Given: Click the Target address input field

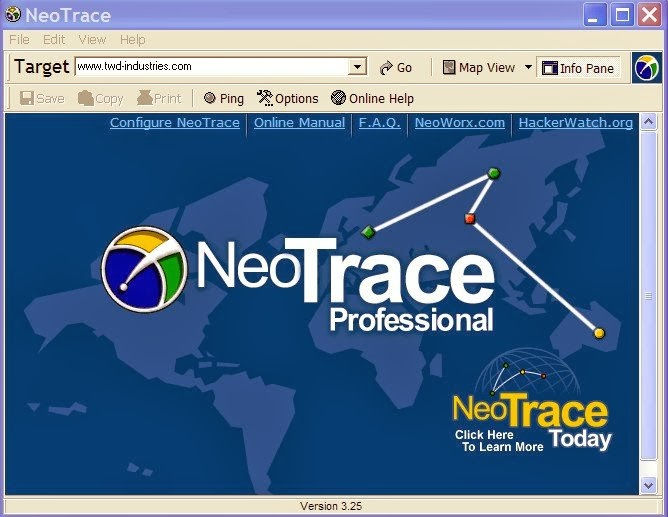Looking at the screenshot, I should [212, 66].
